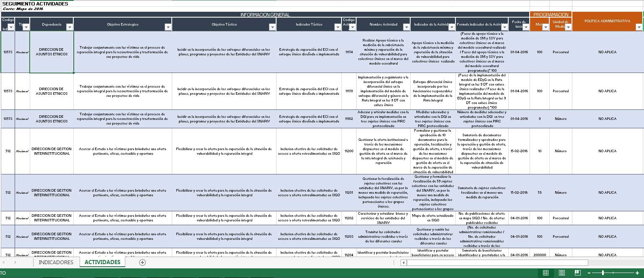Open the Dependencia column filter dropdown
Image resolution: width=644 pixels, height=278 pixels.
coord(70,27)
